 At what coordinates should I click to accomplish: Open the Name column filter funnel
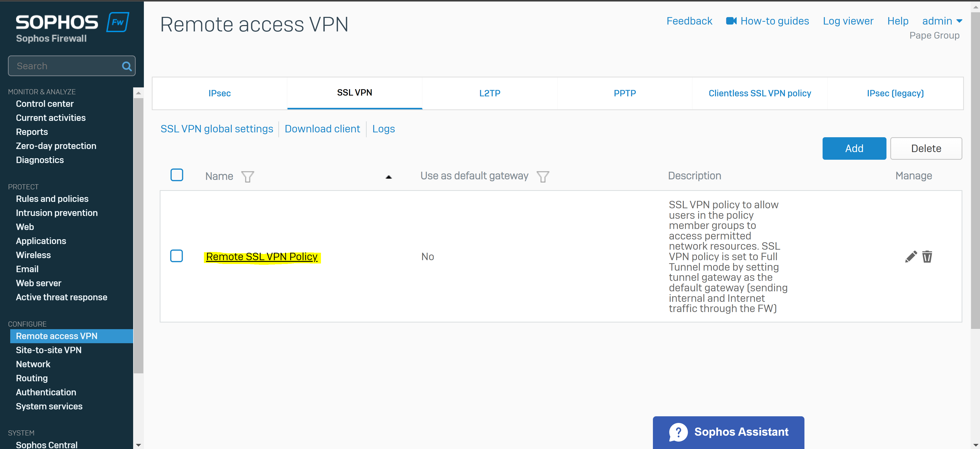click(248, 177)
